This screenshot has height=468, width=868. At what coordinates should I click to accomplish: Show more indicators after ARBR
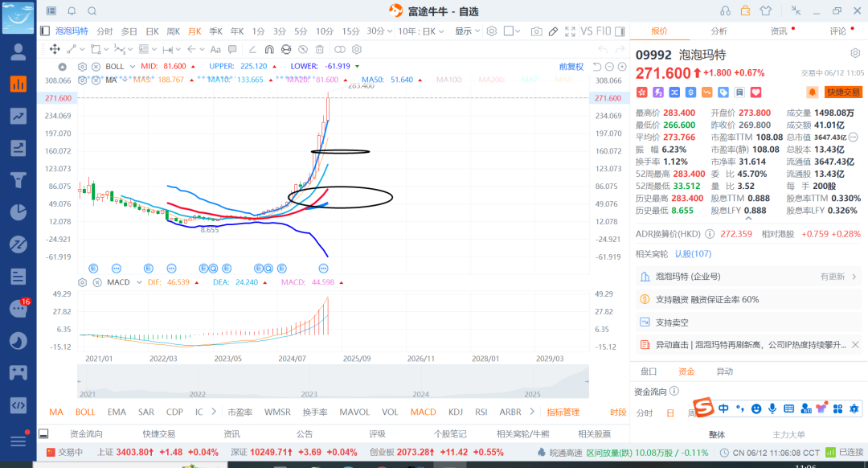coord(532,412)
